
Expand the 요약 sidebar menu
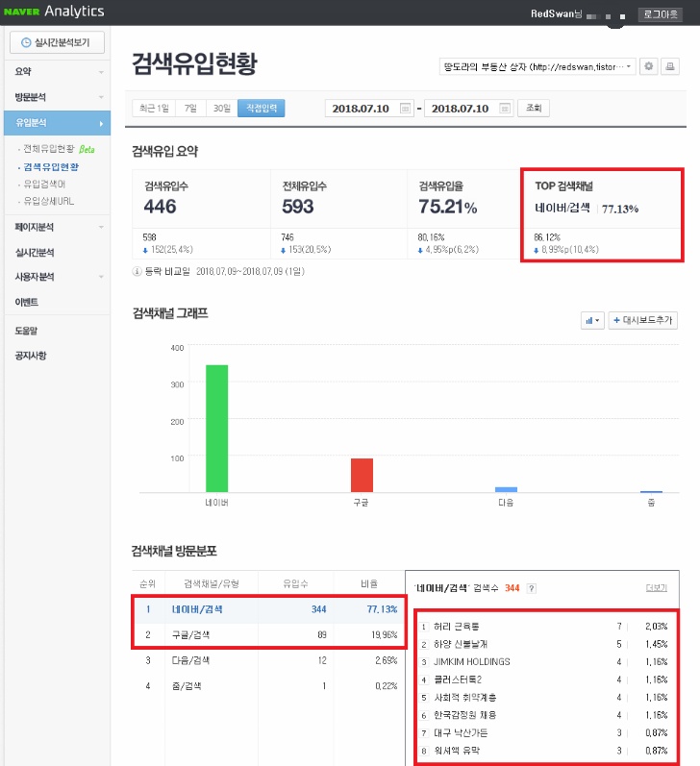point(57,71)
